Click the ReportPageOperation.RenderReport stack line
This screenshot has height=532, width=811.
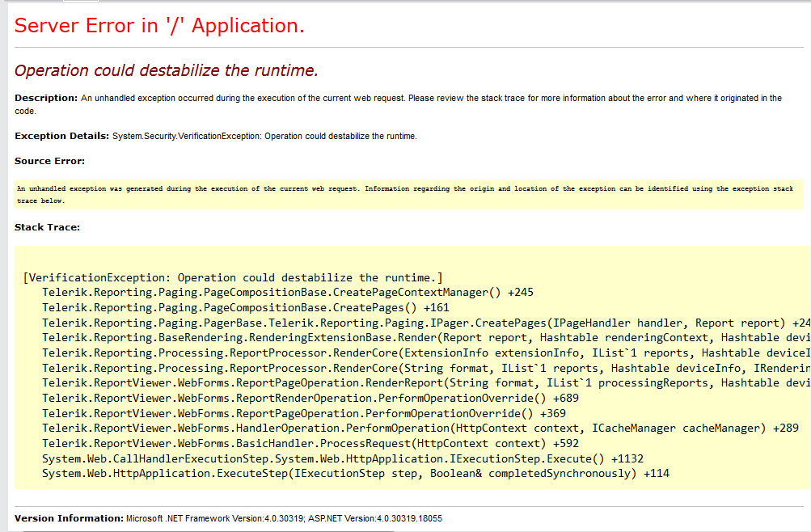pyautogui.click(x=426, y=383)
